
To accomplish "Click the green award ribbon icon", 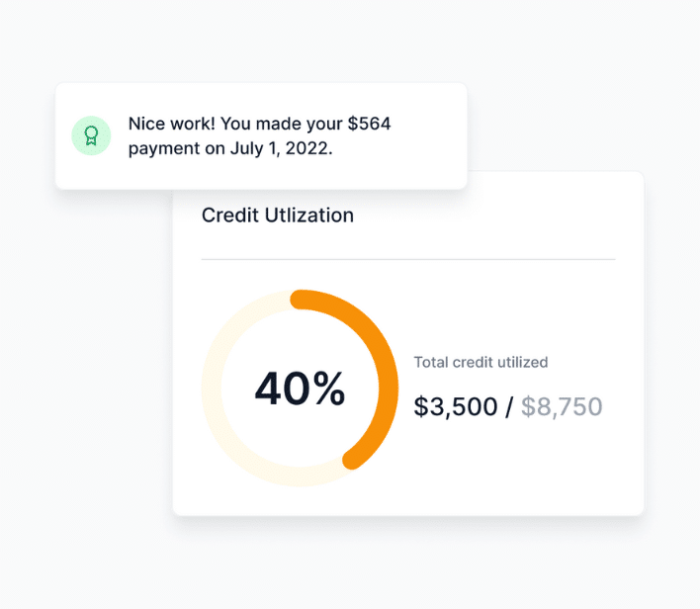I will pos(91,135).
